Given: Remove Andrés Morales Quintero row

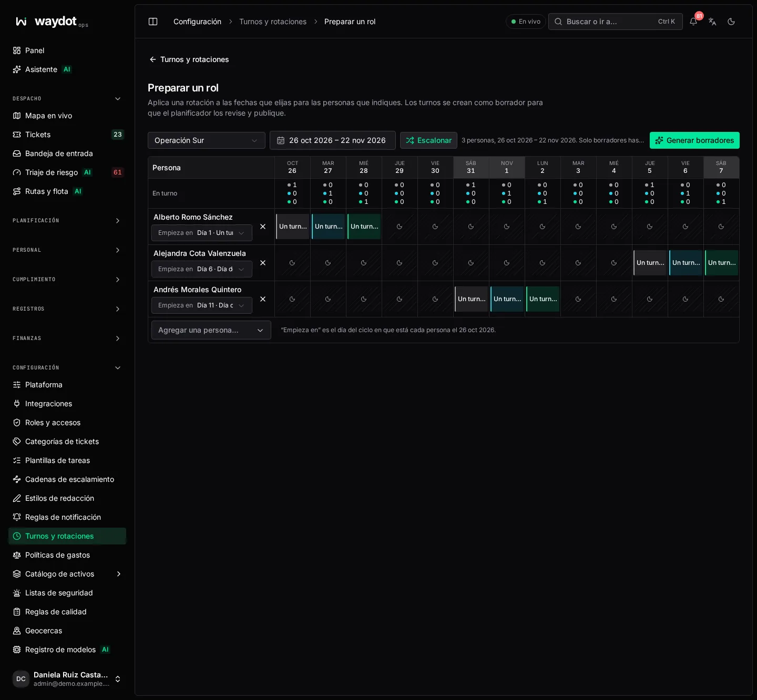Looking at the screenshot, I should click(263, 299).
